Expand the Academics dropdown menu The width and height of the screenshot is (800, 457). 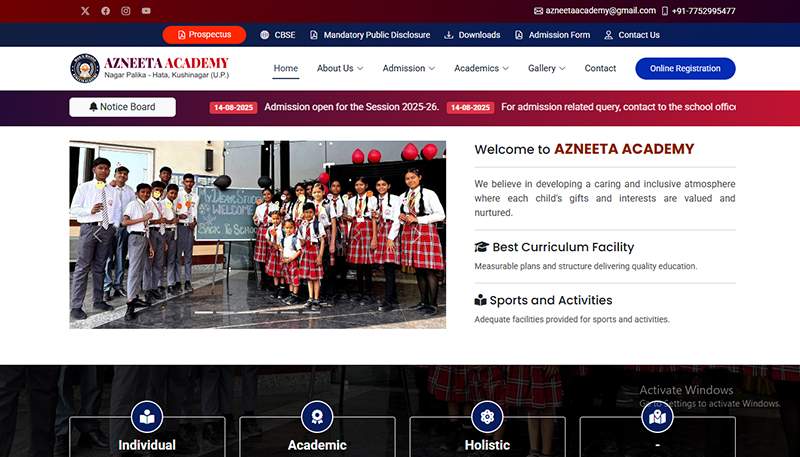coord(481,68)
